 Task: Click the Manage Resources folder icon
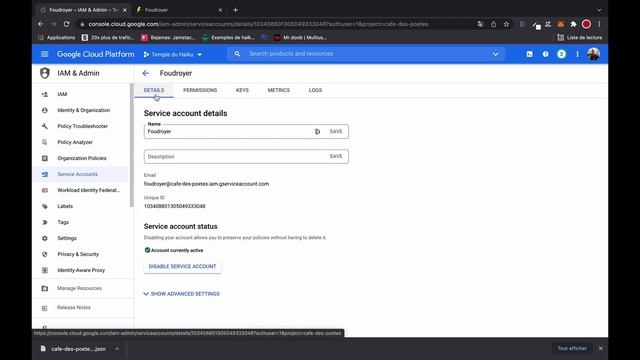(44, 288)
